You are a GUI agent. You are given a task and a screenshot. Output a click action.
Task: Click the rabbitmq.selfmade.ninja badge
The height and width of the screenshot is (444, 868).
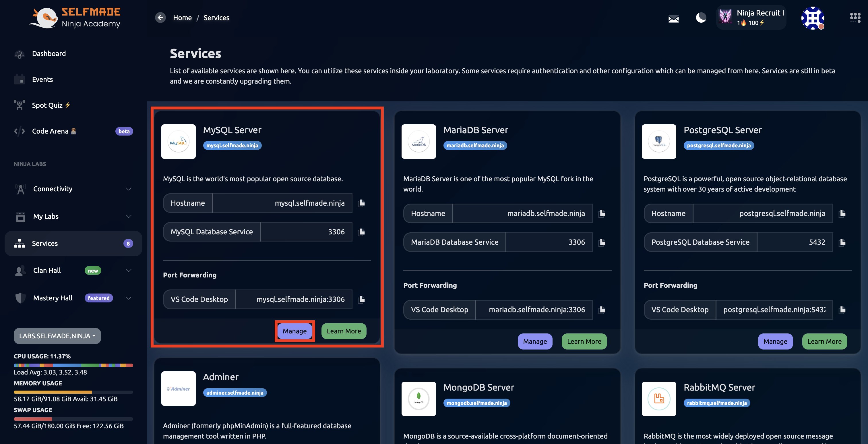tap(717, 403)
